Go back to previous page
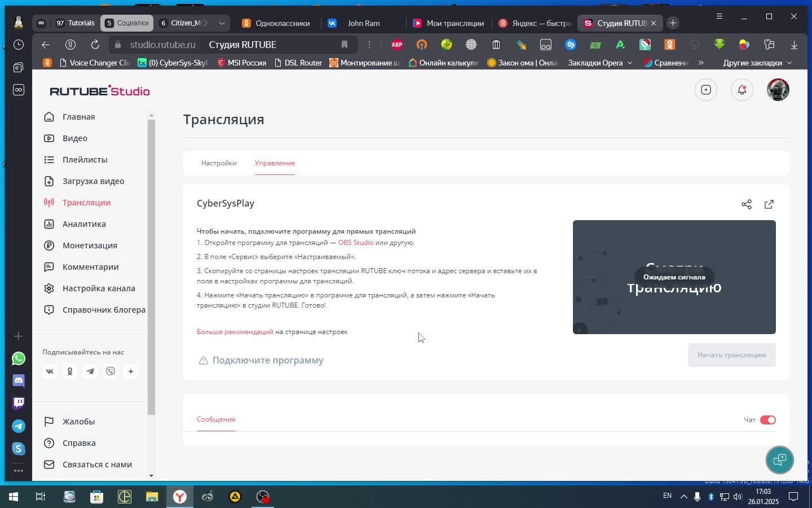The image size is (812, 508). coord(46,45)
